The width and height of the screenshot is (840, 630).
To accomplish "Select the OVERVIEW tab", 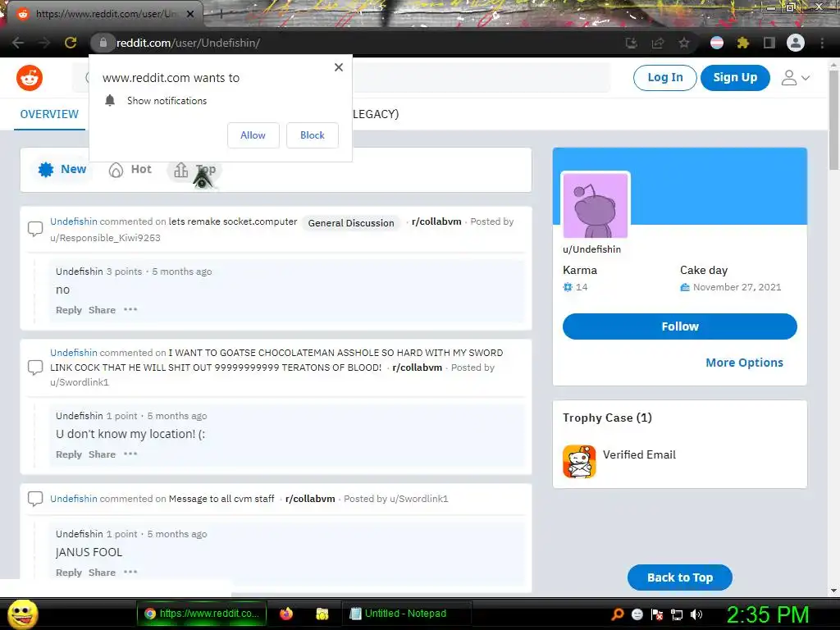I will click(49, 114).
